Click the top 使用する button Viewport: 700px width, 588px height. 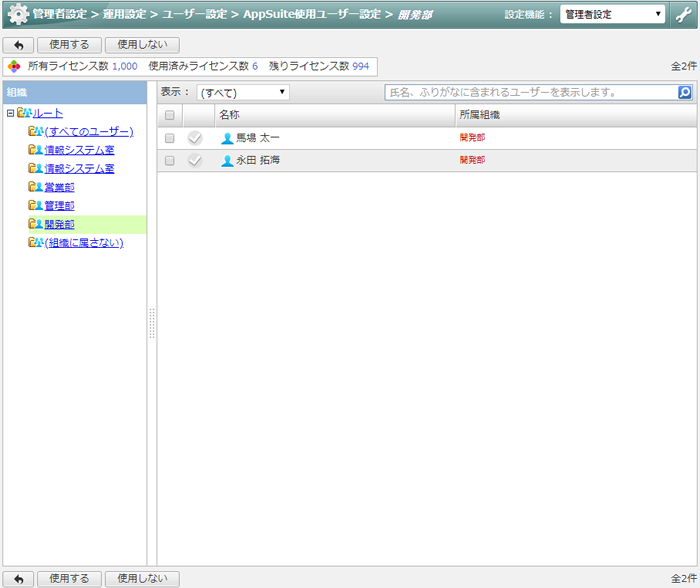(69, 45)
